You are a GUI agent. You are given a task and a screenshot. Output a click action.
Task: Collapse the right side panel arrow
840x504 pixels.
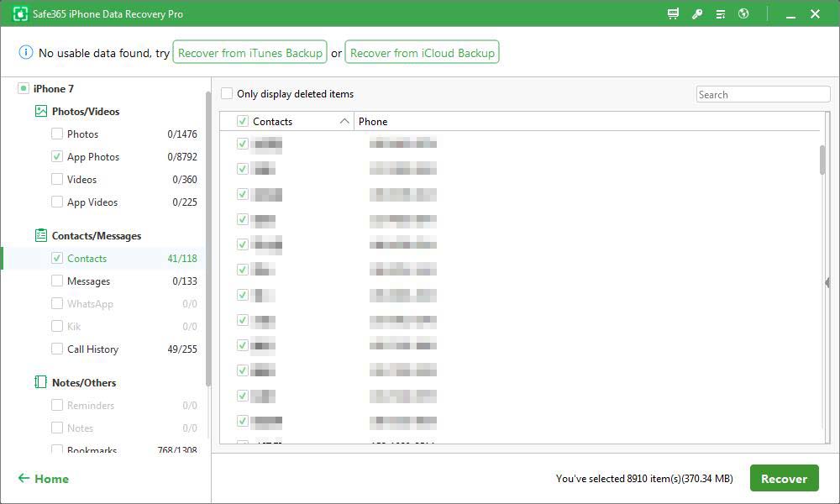[x=827, y=283]
